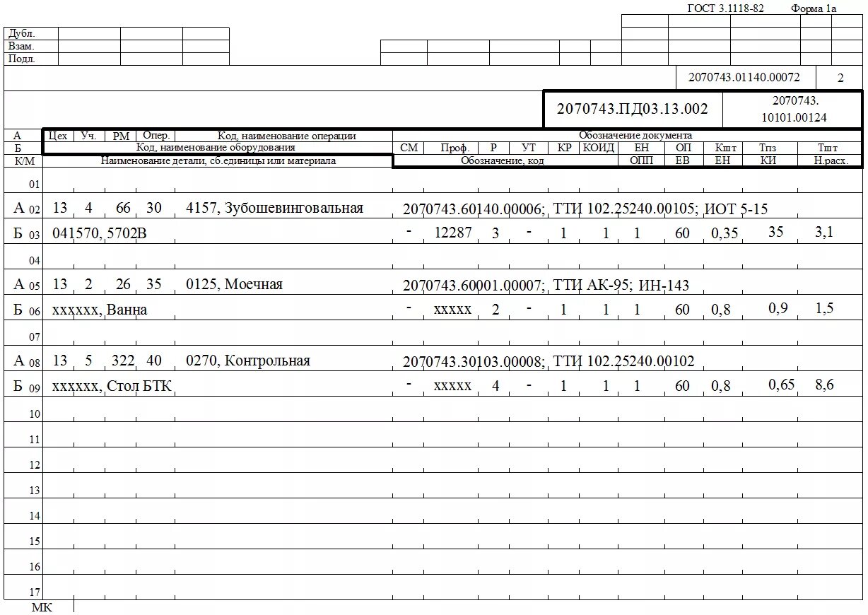Click reference "2070743.30103.00008; ТТИ 102.25240.00102"
Viewport: 868px width, 615px height.
(x=549, y=362)
